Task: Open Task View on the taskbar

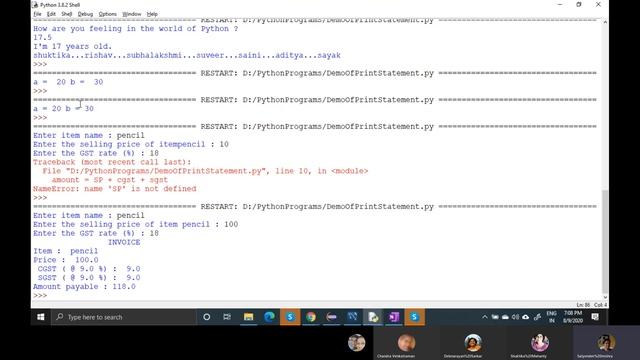Action: tap(227, 317)
